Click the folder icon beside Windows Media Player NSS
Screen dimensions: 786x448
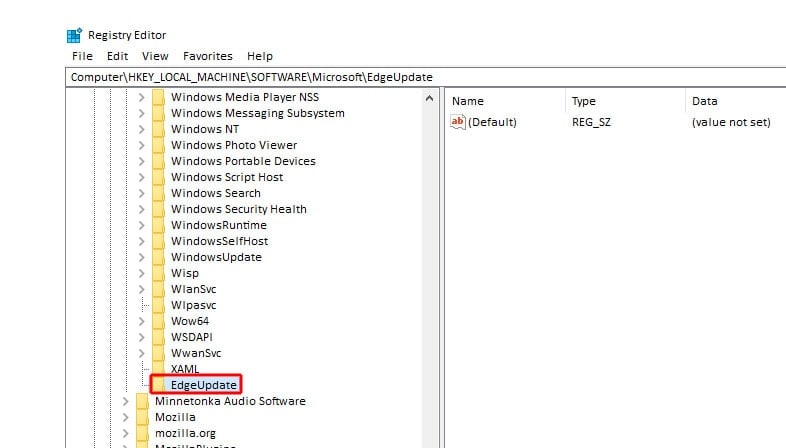158,97
